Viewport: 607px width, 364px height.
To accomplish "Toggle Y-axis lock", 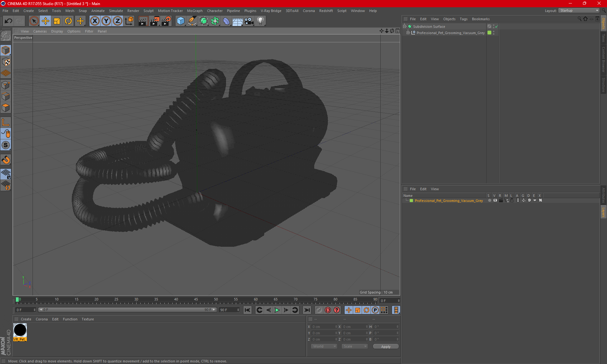I will click(106, 21).
